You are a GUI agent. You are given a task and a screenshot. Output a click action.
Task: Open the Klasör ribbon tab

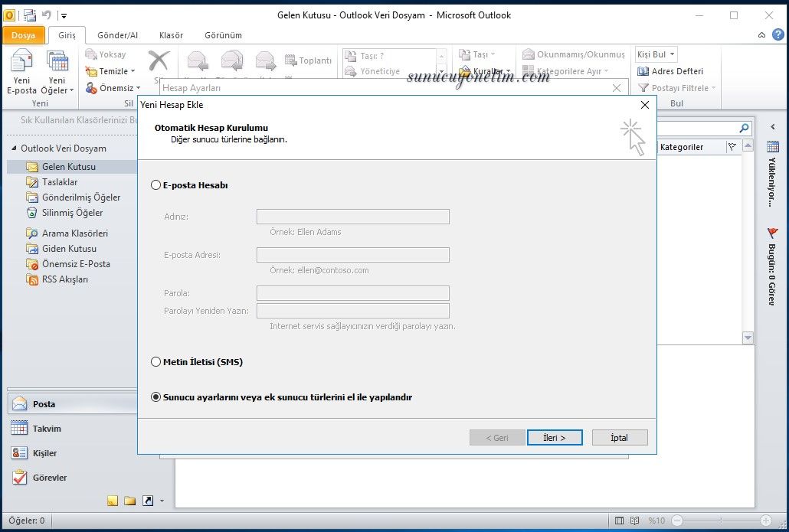[171, 35]
